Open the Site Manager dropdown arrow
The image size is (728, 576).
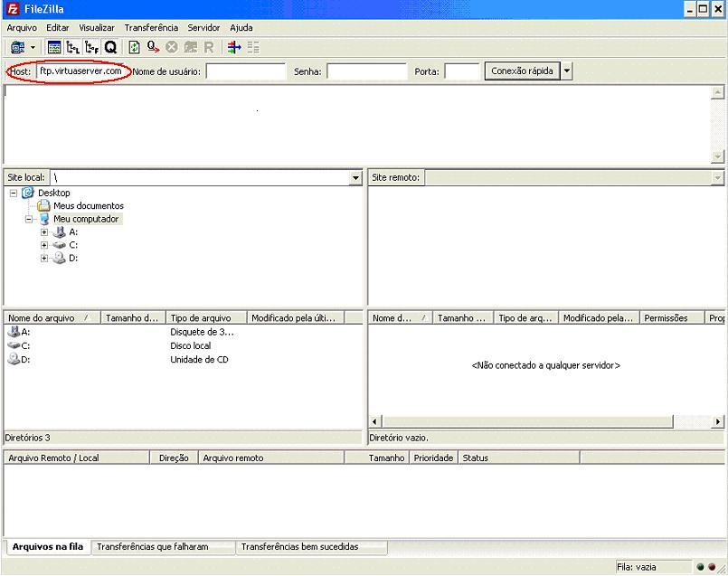33,47
